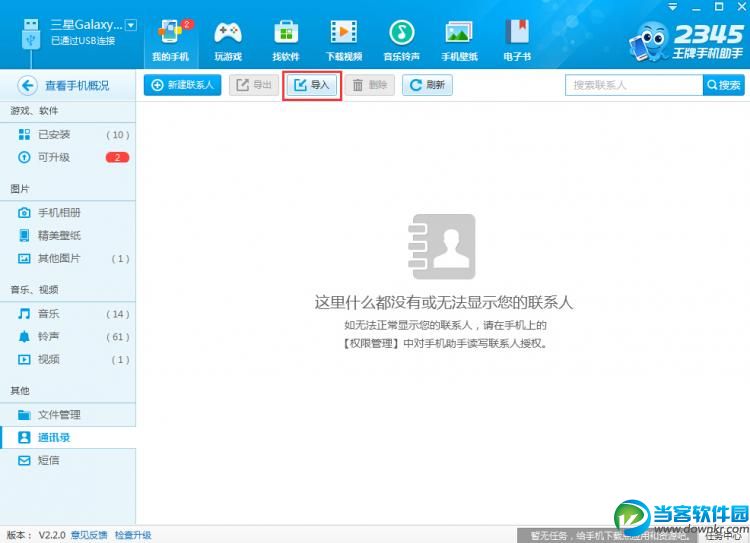Open 精美壁纸 in the sidebar
Screen dimensions: 750x543
click(68, 235)
